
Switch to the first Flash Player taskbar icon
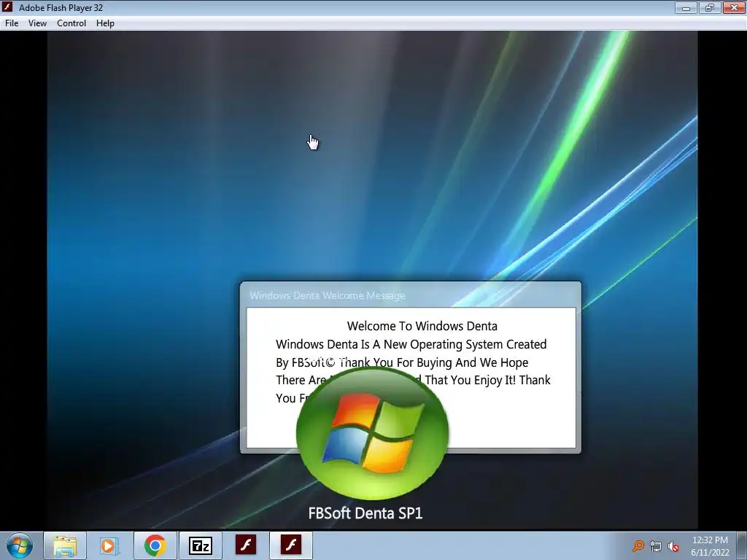[246, 545]
